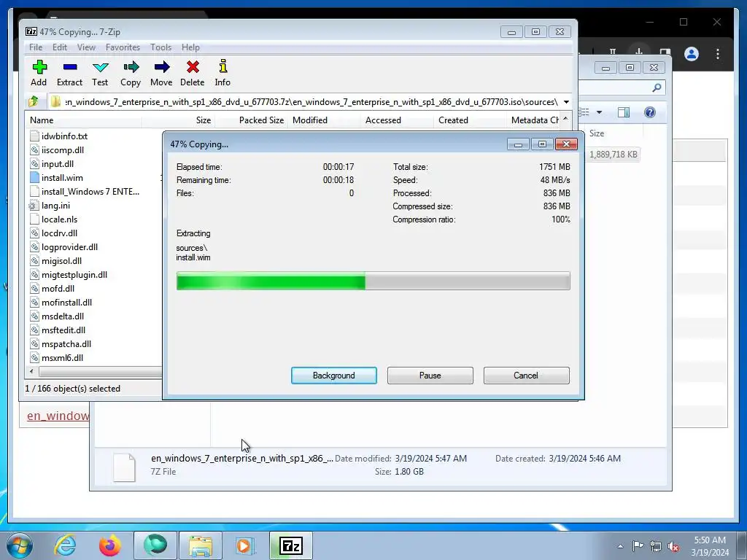Image resolution: width=747 pixels, height=560 pixels.
Task: Sort by the Created column header
Action: [x=470, y=120]
